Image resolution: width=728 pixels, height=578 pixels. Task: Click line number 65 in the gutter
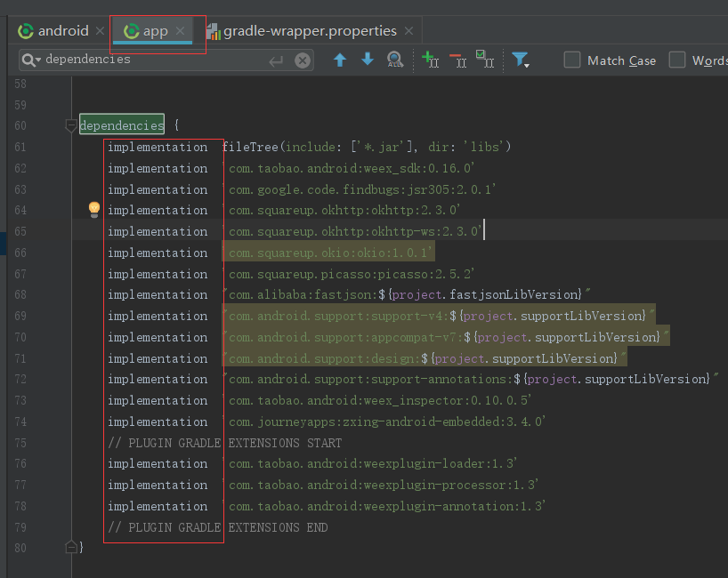20,231
